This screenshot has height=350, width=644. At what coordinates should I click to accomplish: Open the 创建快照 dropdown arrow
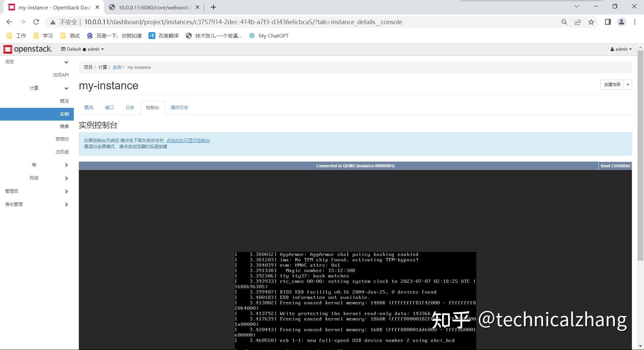point(627,85)
